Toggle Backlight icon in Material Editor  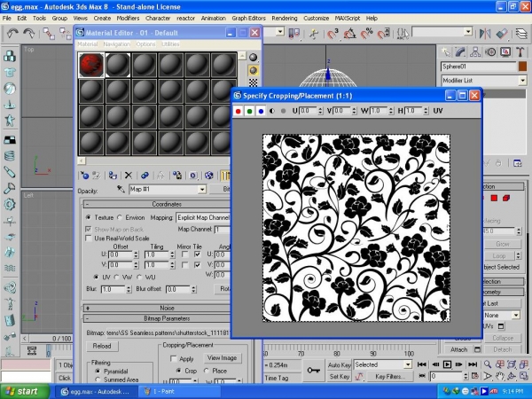click(253, 70)
